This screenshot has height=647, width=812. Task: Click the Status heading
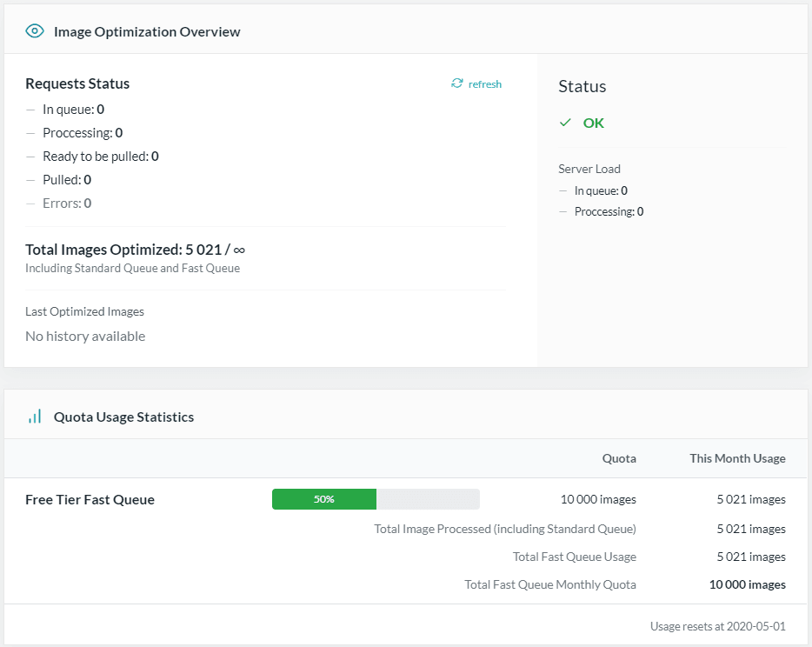(582, 86)
